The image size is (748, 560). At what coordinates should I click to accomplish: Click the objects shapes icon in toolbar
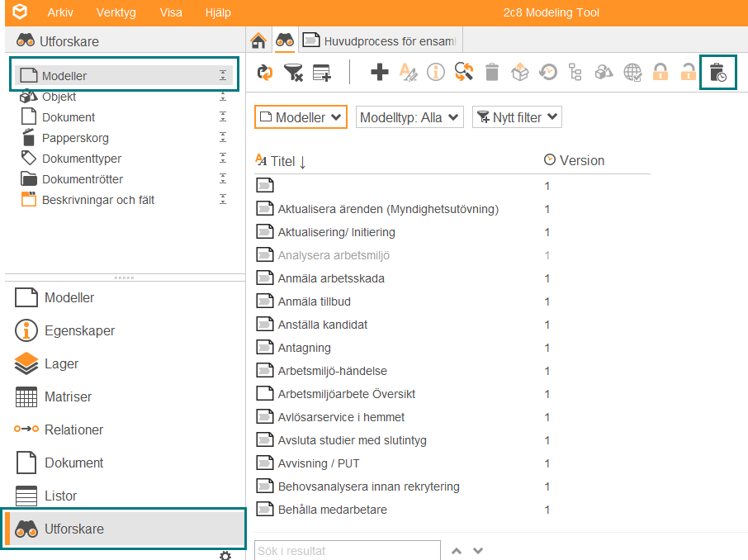tap(604, 73)
